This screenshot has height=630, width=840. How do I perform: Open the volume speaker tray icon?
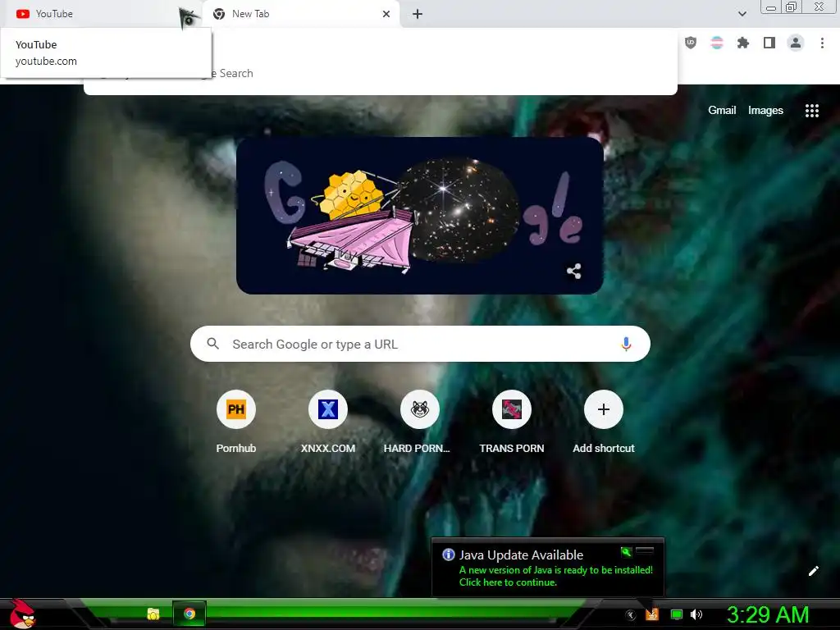(x=696, y=614)
